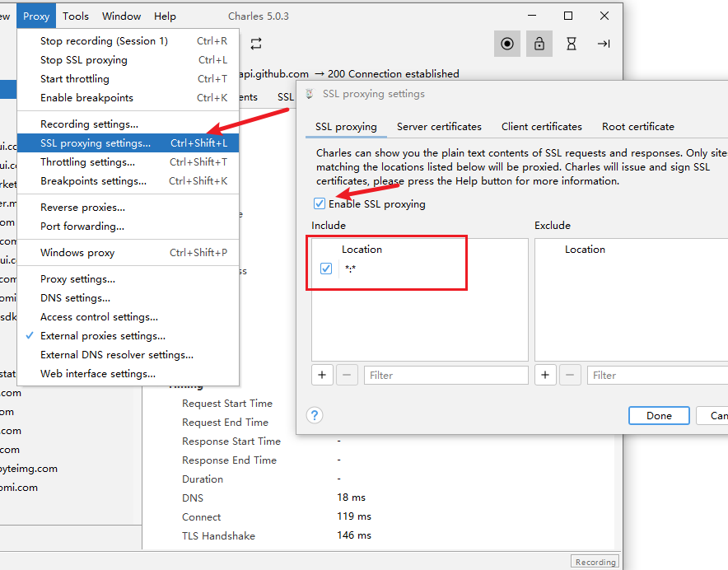The width and height of the screenshot is (728, 570).
Task: Open the Help menu
Action: 165,16
